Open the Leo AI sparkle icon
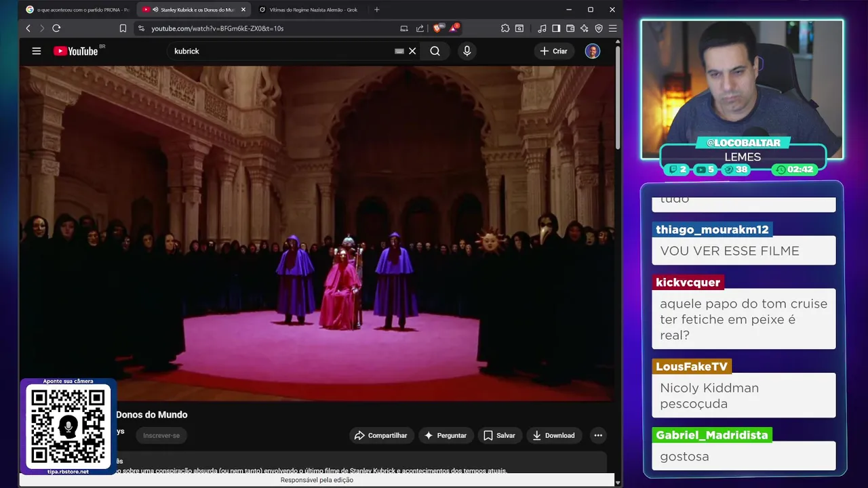 [x=585, y=28]
